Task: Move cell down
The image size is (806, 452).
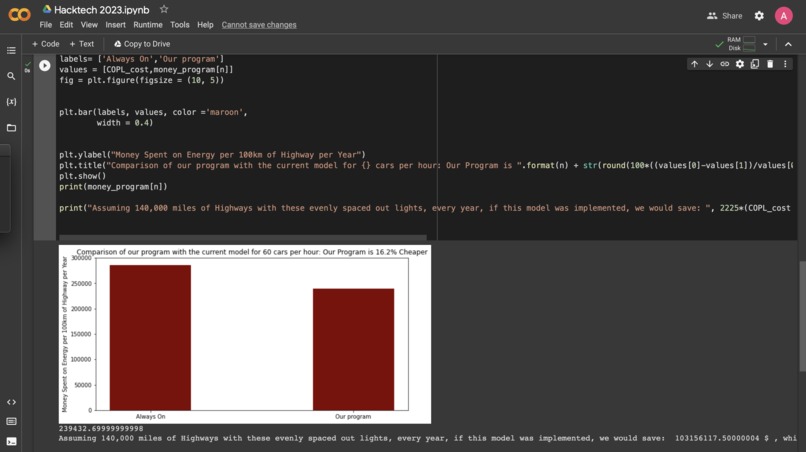Action: click(x=709, y=64)
